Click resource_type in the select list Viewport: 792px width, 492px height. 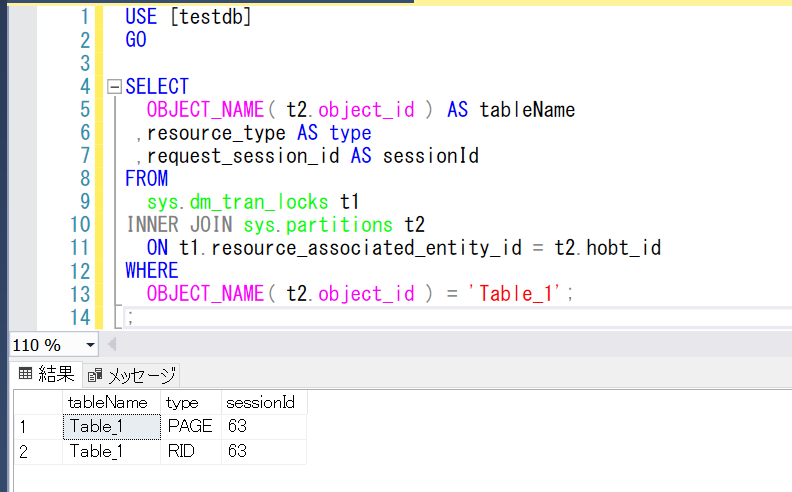[x=216, y=133]
